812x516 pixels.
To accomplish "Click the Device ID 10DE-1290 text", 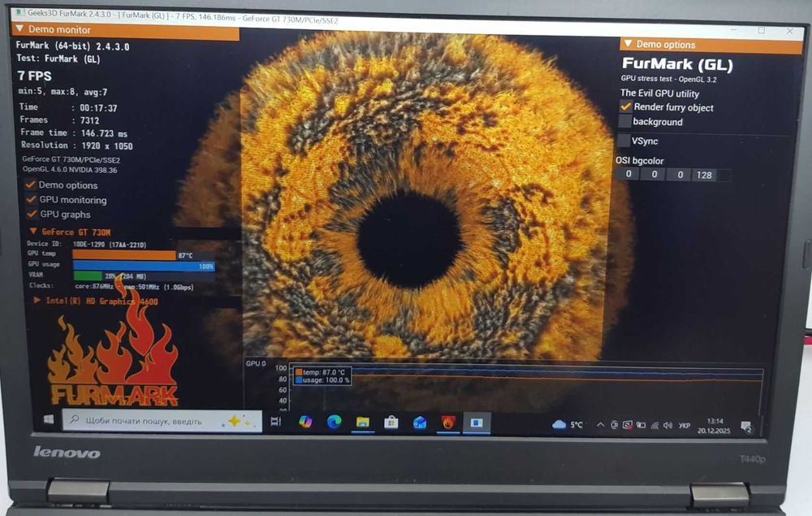I will tap(110, 244).
